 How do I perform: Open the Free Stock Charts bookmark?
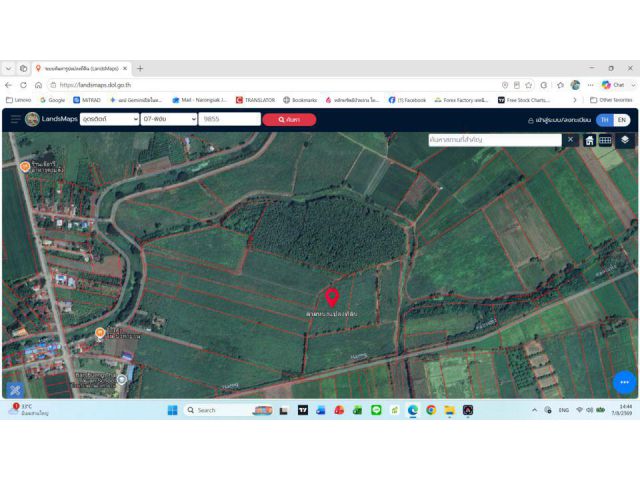(x=524, y=100)
